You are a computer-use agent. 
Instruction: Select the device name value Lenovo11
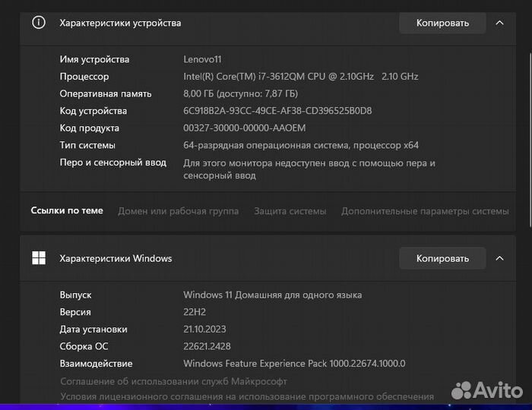(x=202, y=59)
